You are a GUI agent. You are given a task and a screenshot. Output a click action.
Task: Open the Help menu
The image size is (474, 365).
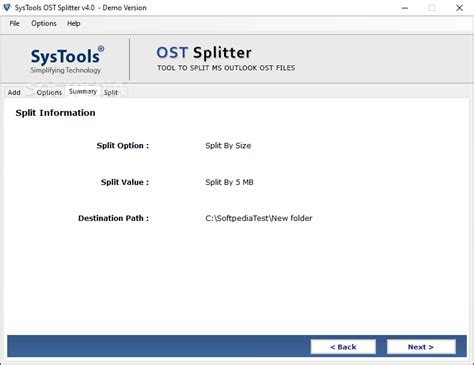tap(74, 23)
